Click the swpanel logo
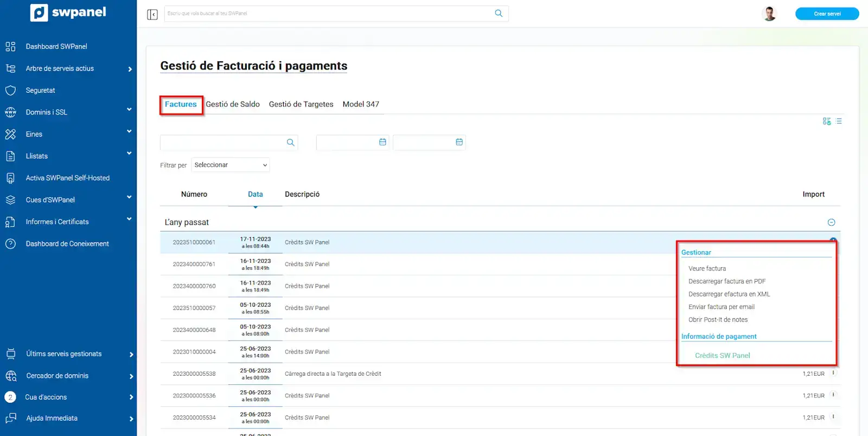The image size is (868, 436). (68, 12)
